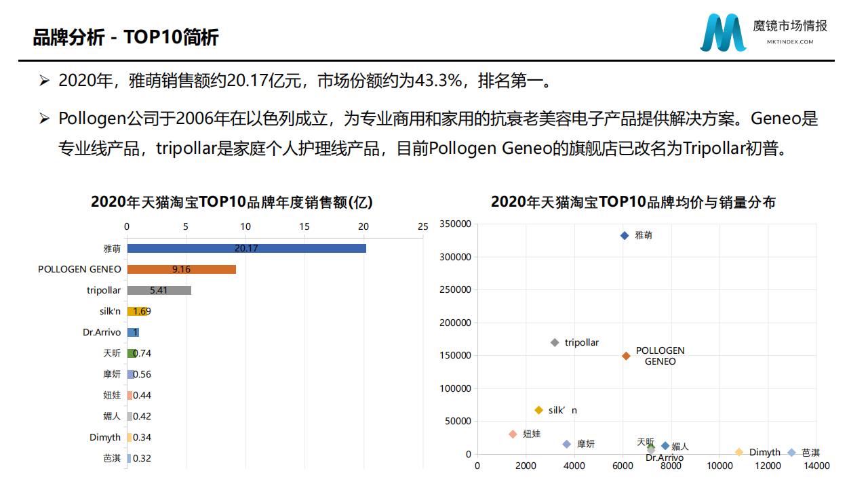This screenshot has width=868, height=488.
Task: Click the 8000 x-axis tick label
Action: click(x=671, y=466)
